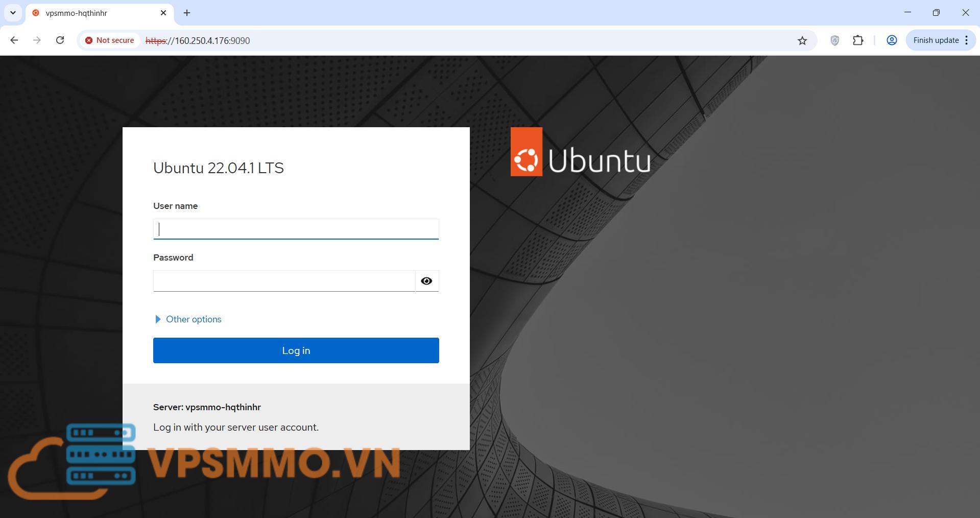Show password using the eye icon
Viewport: 980px width, 518px height.
pyautogui.click(x=426, y=281)
